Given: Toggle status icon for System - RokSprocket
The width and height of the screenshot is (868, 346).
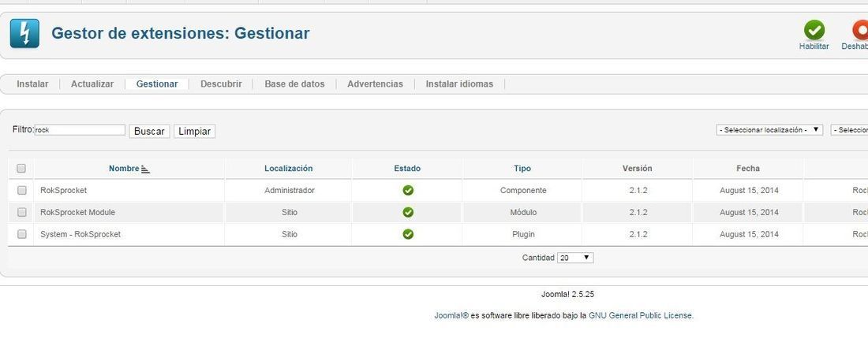Looking at the screenshot, I should pos(408,234).
